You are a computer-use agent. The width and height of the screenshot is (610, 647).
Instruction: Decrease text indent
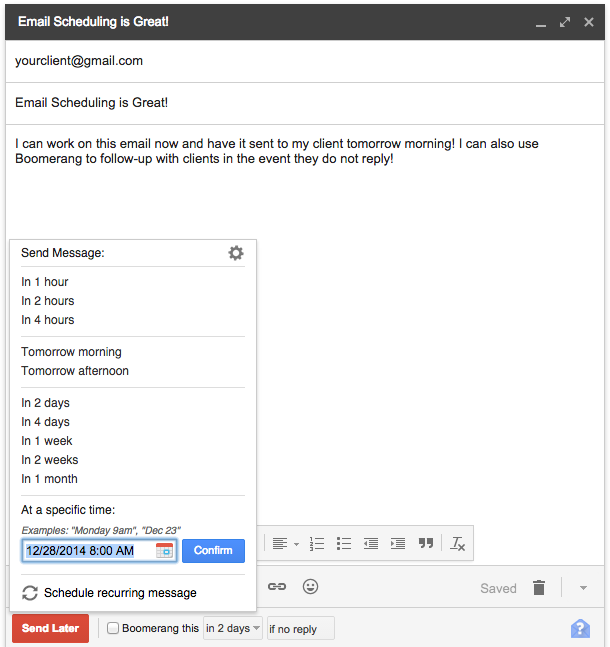pyautogui.click(x=371, y=543)
